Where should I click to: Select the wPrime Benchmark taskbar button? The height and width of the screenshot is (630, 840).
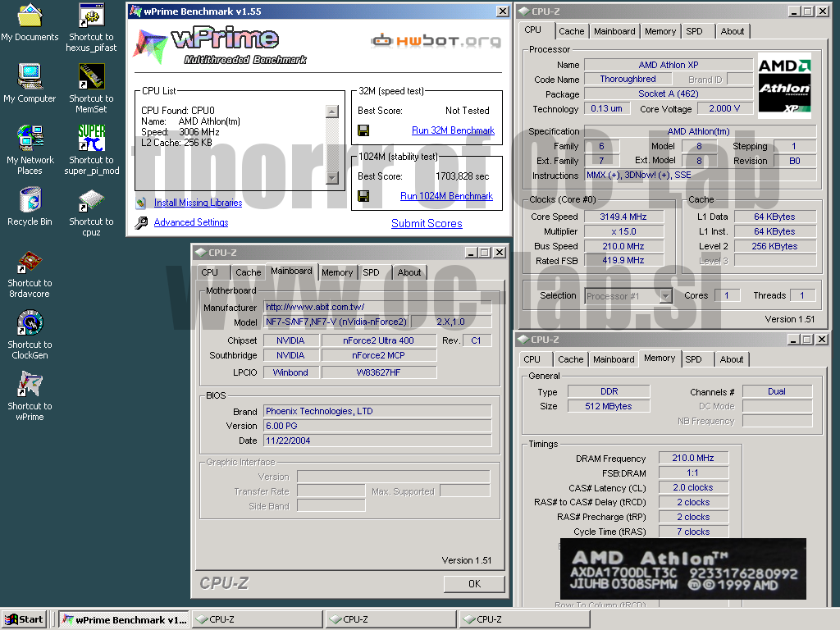coord(124,620)
